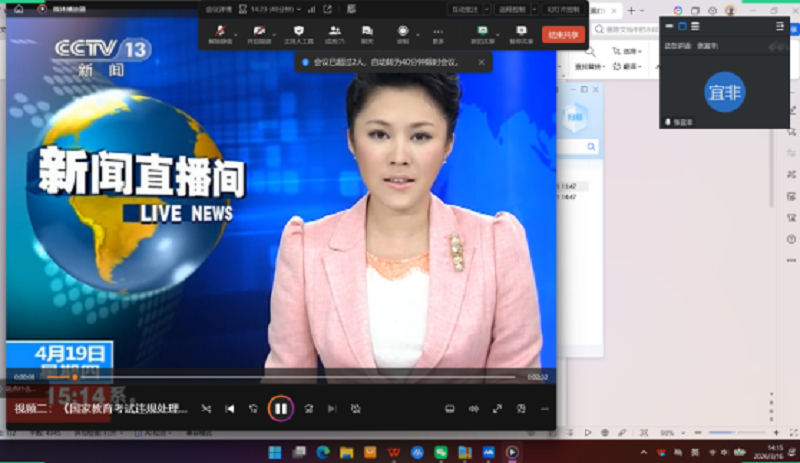Skip to the next video track
Image resolution: width=800 pixels, height=463 pixels.
pos(332,408)
